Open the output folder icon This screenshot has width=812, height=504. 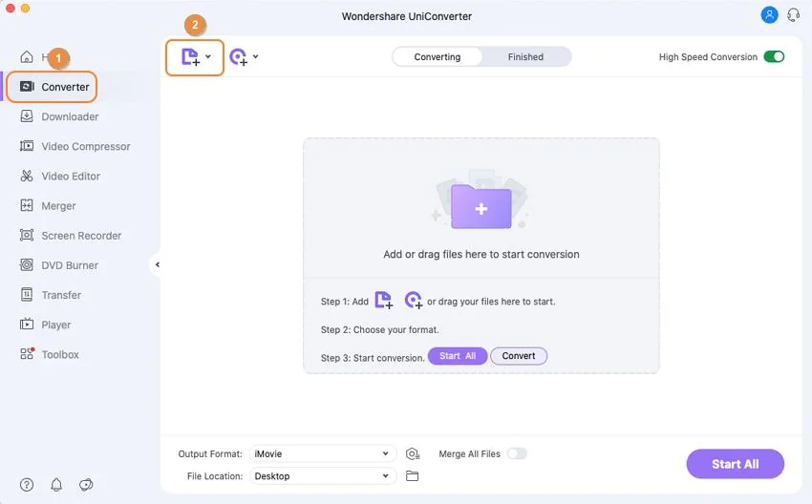tap(413, 476)
